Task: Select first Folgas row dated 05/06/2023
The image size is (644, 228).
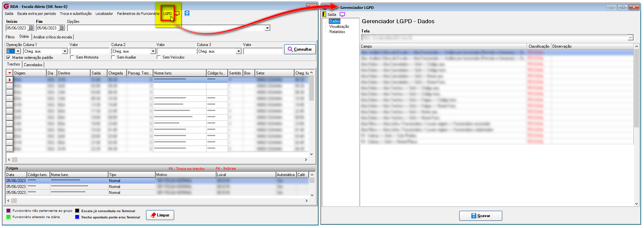Action: pyautogui.click(x=157, y=181)
